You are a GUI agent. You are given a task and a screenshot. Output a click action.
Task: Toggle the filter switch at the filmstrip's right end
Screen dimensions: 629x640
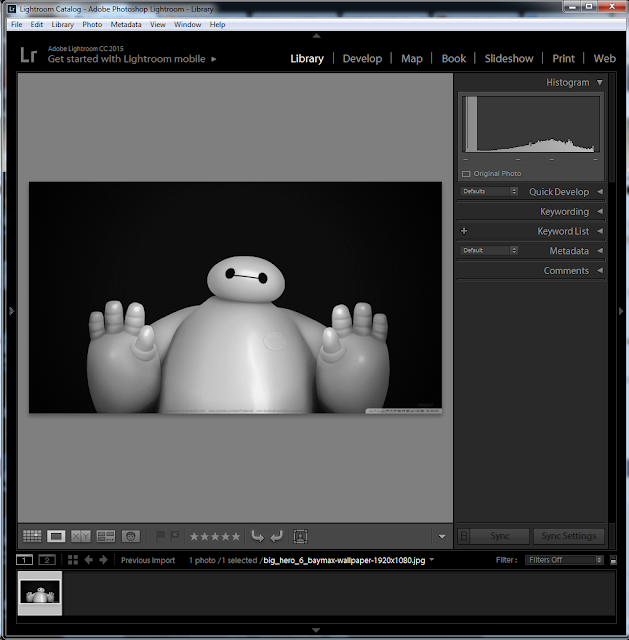(613, 560)
